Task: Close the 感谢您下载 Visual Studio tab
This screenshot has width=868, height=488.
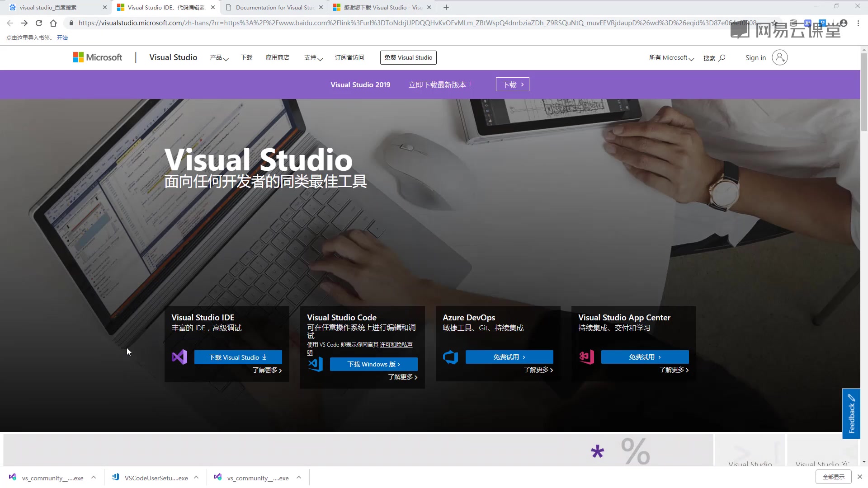Action: tap(429, 7)
